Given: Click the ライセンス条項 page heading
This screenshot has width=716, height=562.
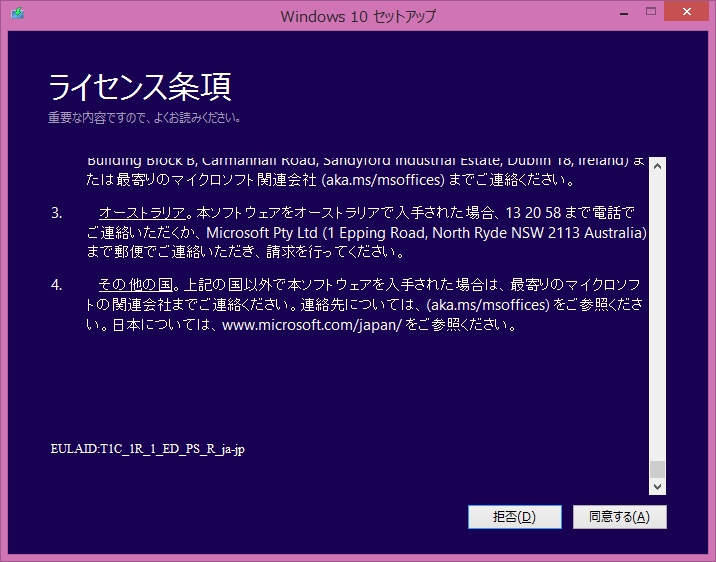Looking at the screenshot, I should pyautogui.click(x=140, y=87).
